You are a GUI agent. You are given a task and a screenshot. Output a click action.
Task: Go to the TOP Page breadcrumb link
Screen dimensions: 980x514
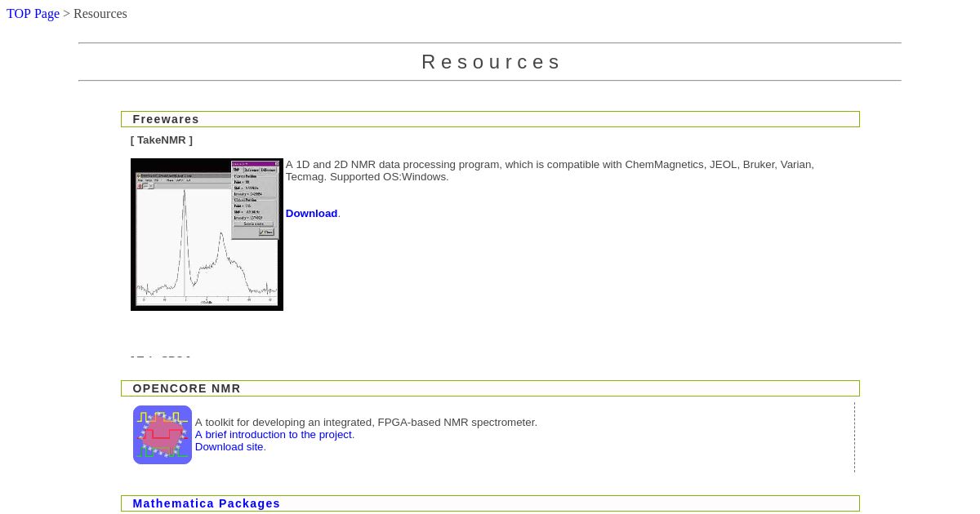click(33, 14)
